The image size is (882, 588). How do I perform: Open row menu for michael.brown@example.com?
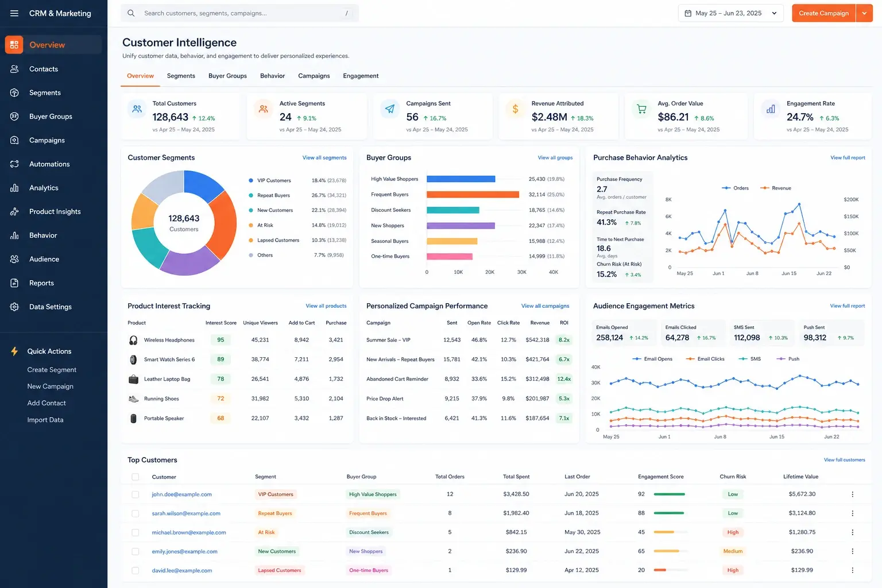coord(852,532)
